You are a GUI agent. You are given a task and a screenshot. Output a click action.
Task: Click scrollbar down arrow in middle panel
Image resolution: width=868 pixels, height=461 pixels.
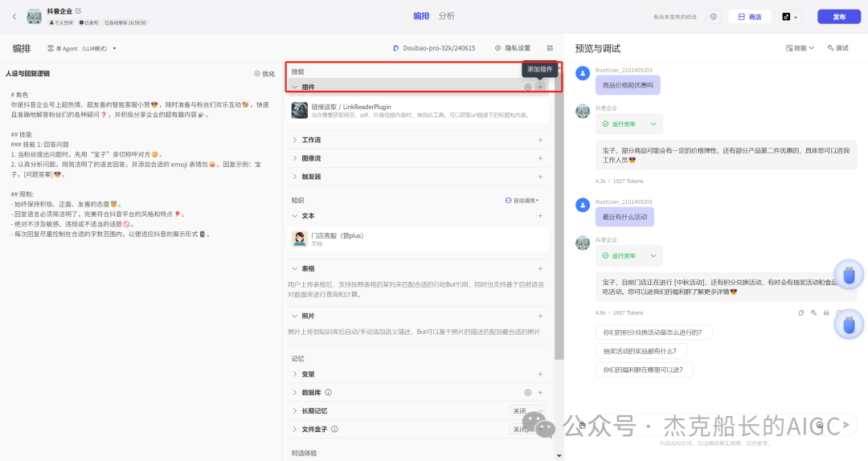(x=559, y=455)
